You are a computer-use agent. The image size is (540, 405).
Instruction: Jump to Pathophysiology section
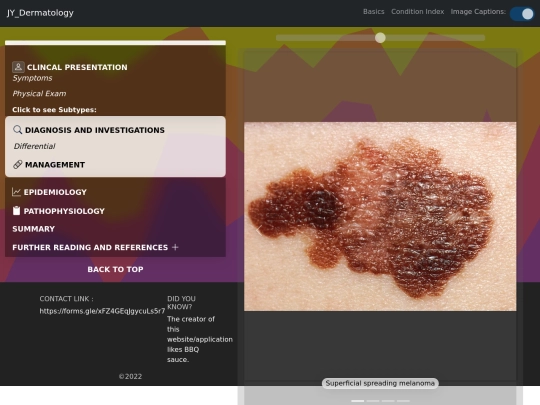(64, 211)
